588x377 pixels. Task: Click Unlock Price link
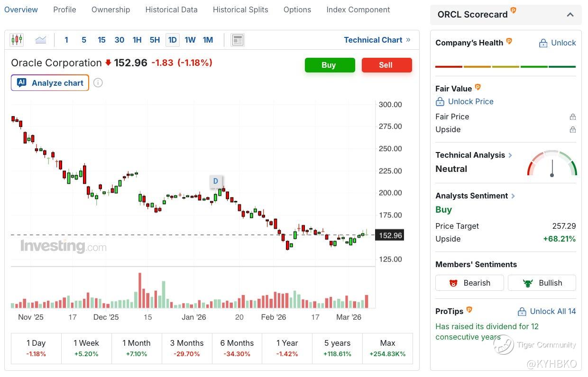pos(464,101)
